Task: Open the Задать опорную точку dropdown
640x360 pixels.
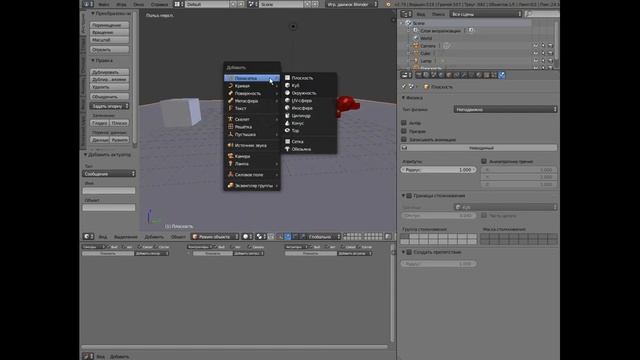Action: coord(109,106)
